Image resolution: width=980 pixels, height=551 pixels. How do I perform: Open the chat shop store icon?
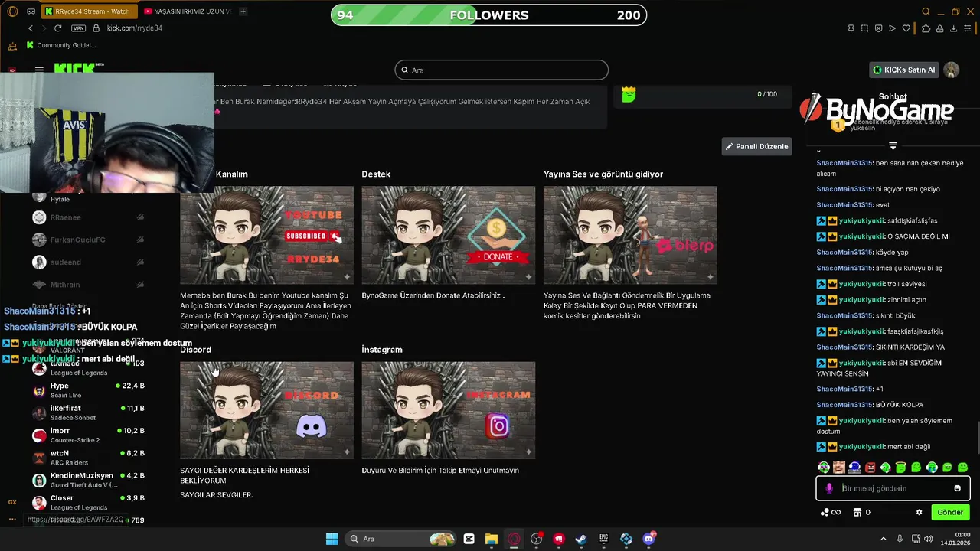coord(858,513)
